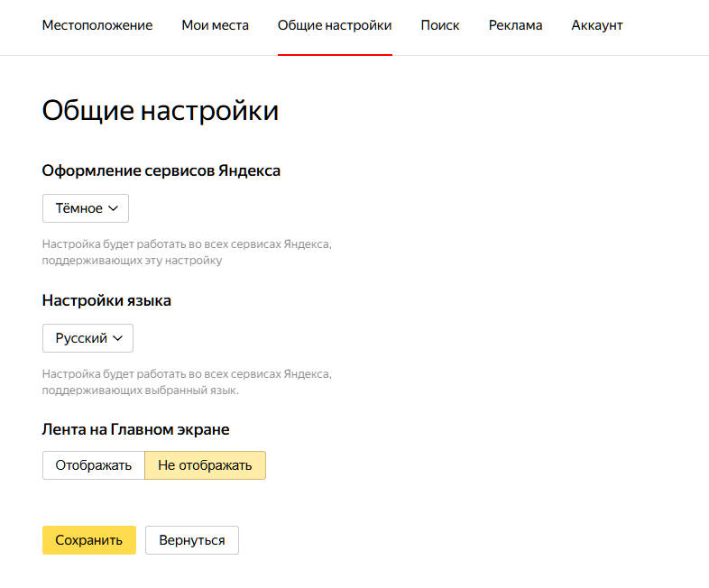Screen dimensions: 709x588
Task: Open the Реклама settings tab
Action: click(x=515, y=25)
